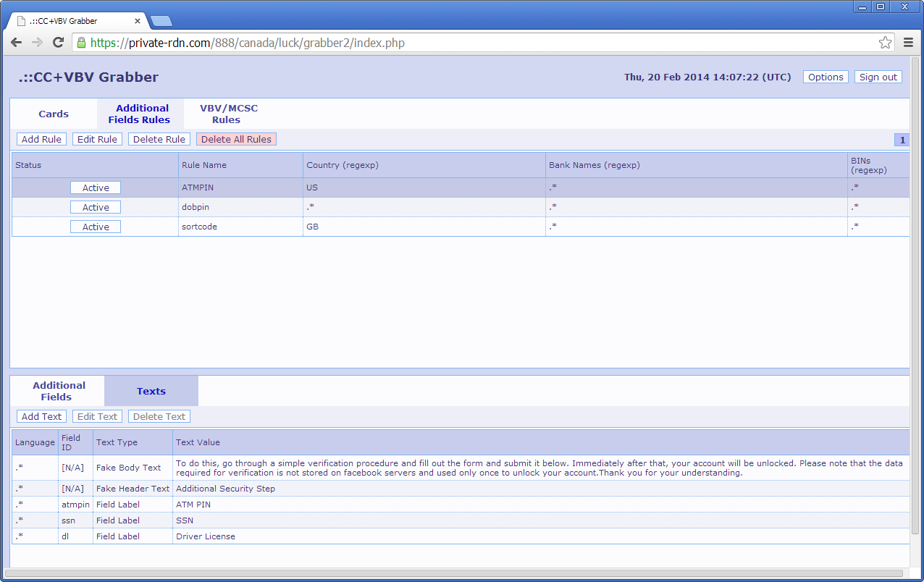Viewport: 924px width, 582px height.
Task: Click the Additional Security Step text value
Action: tap(225, 489)
